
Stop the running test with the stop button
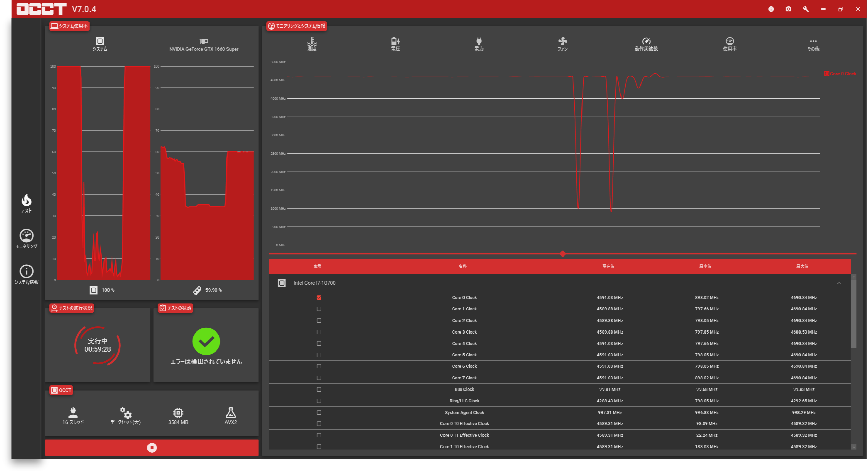152,448
